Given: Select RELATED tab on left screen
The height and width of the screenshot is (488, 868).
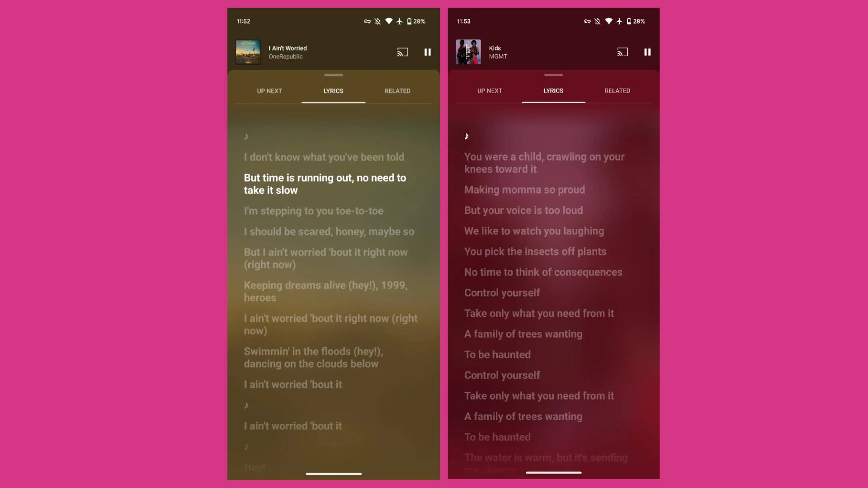Looking at the screenshot, I should [397, 90].
